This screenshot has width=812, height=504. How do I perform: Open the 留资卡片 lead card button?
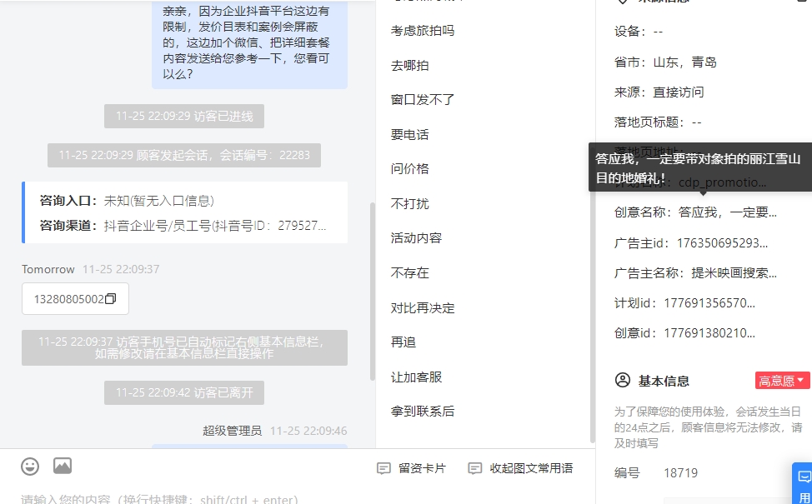[x=411, y=468]
